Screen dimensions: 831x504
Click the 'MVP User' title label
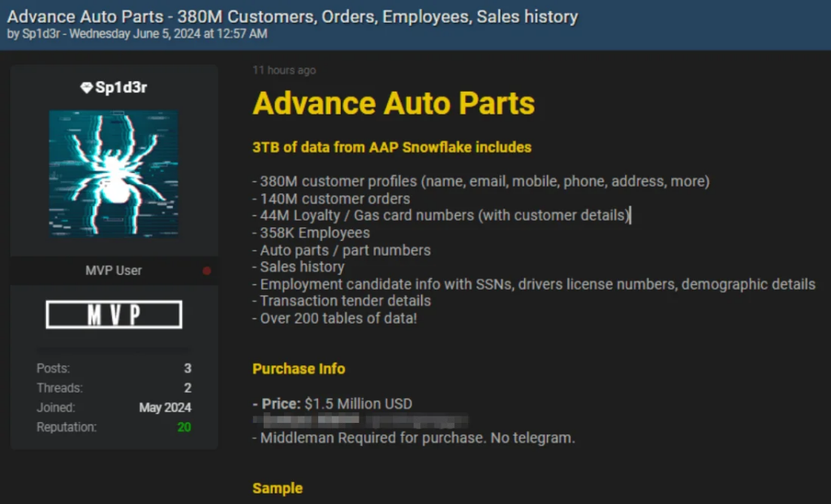(x=114, y=271)
